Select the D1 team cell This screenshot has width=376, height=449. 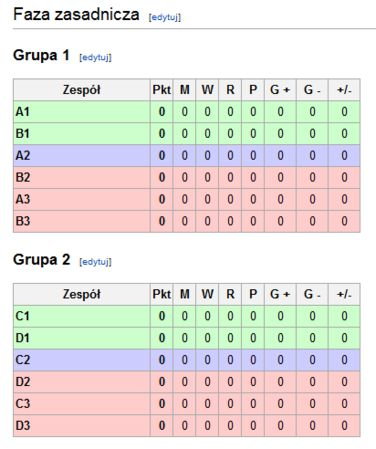[82, 338]
